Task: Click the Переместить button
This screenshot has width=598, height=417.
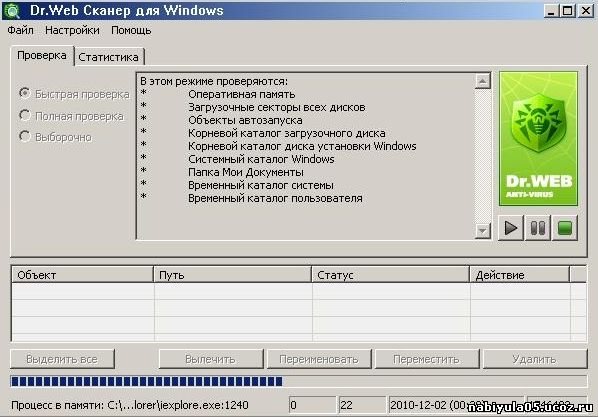Action: click(x=427, y=359)
